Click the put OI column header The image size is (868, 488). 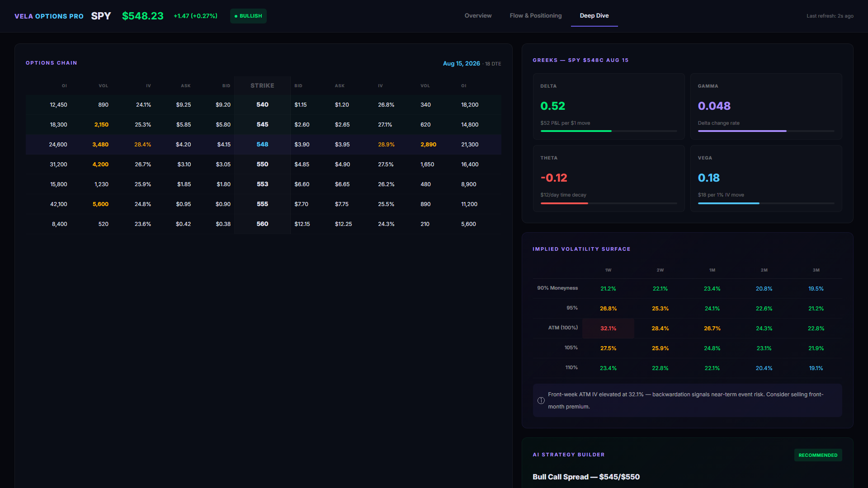463,85
